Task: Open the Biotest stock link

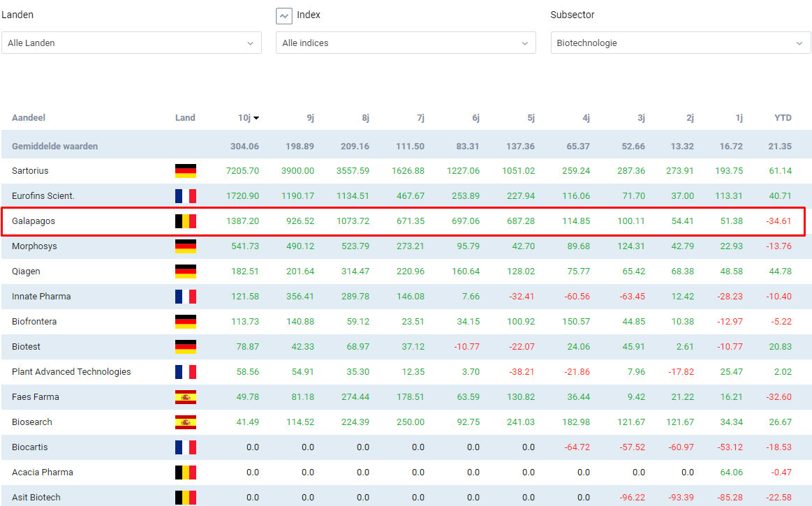Action: [x=26, y=346]
